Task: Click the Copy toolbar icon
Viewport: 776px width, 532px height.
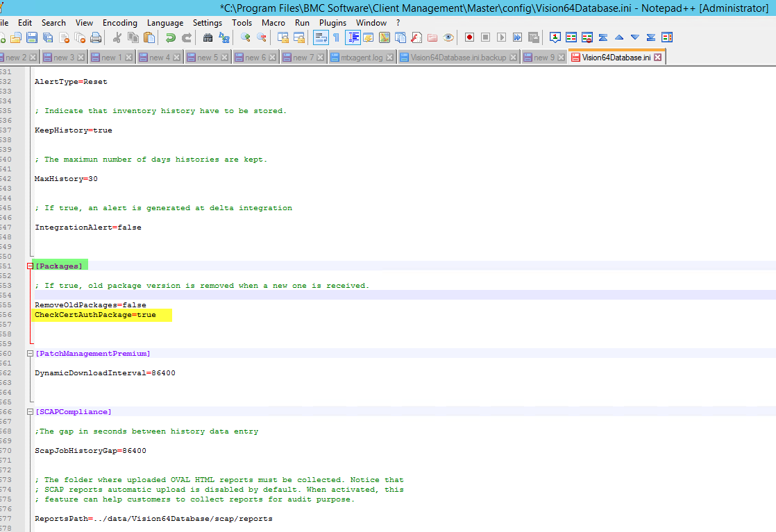Action: pyautogui.click(x=133, y=37)
